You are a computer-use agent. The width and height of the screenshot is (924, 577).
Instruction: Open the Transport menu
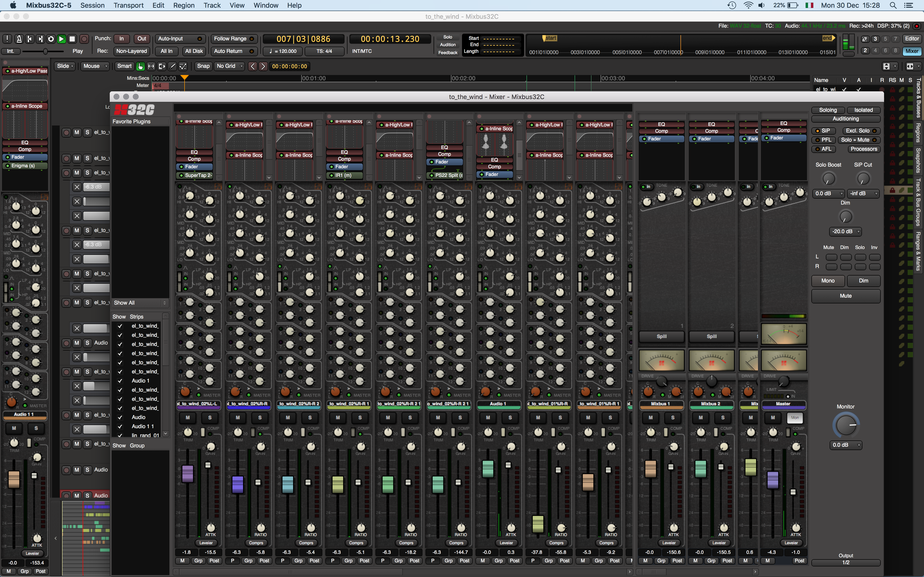click(x=128, y=5)
